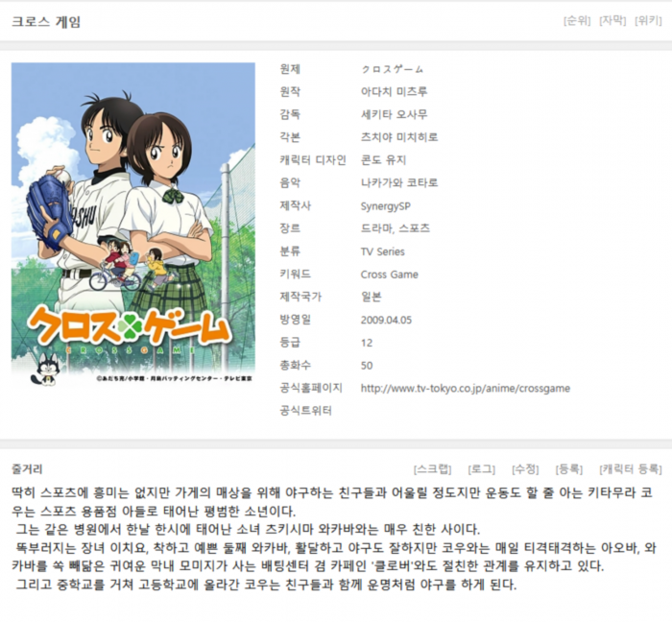Select the original author 아다치 미츠루
Viewport: 672px width, 622px height.
coord(394,92)
